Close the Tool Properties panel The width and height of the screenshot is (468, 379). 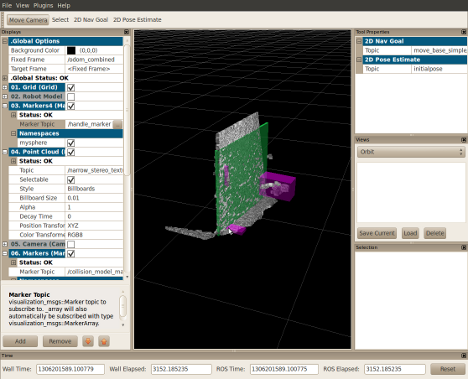coord(464,32)
